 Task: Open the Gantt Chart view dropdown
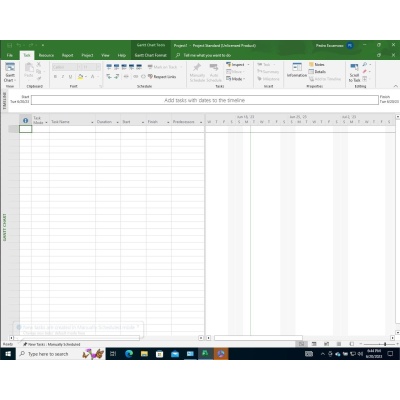pyautogui.click(x=10, y=78)
